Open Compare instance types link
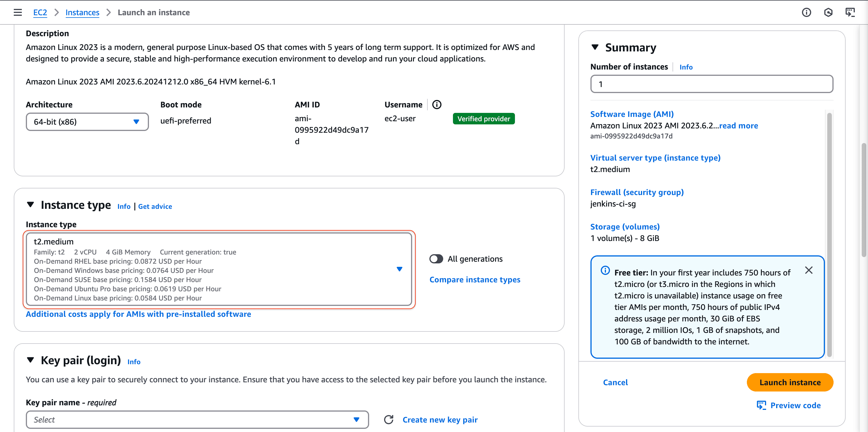868x432 pixels. [474, 279]
